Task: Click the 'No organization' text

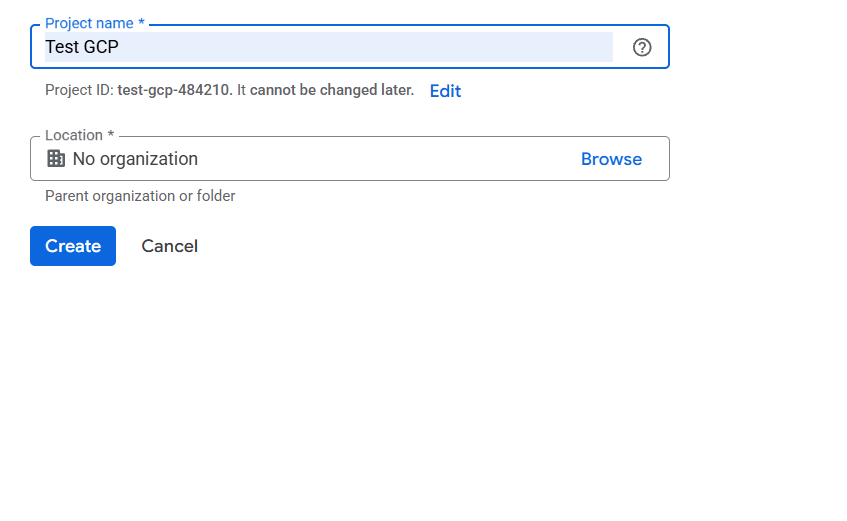Action: point(135,159)
